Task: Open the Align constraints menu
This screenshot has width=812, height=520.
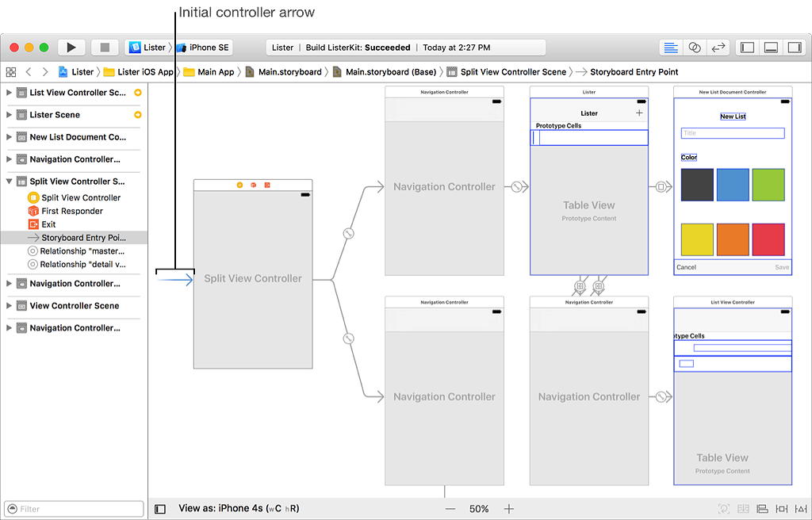Action: coord(762,509)
